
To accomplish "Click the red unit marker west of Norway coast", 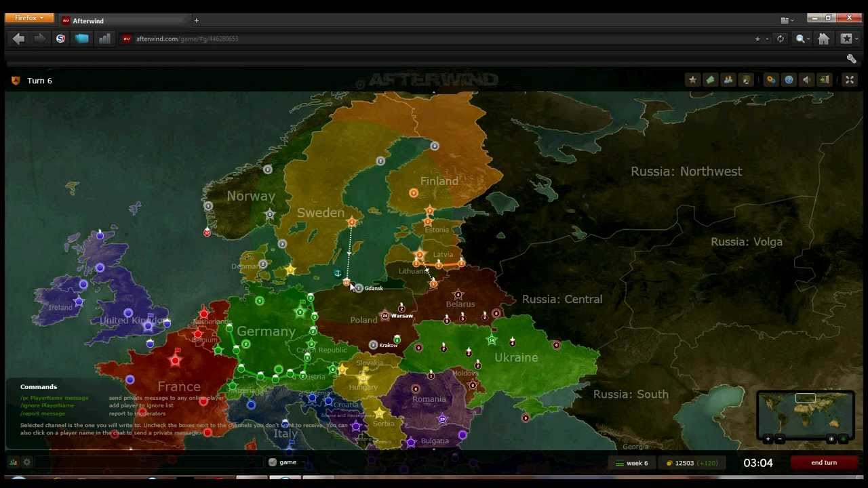I will (x=207, y=232).
